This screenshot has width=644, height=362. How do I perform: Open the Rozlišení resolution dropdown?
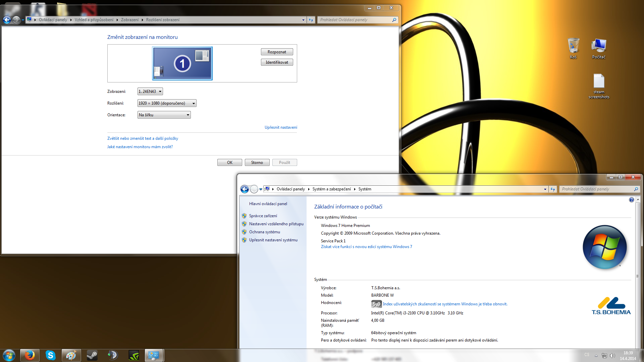(x=167, y=103)
